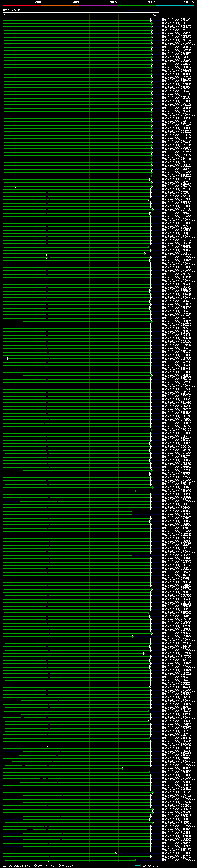Image resolution: width=197 pixels, height=868 pixels.
Task: Select the UniRef100_B7FJC3 label
Action: coord(177,162)
